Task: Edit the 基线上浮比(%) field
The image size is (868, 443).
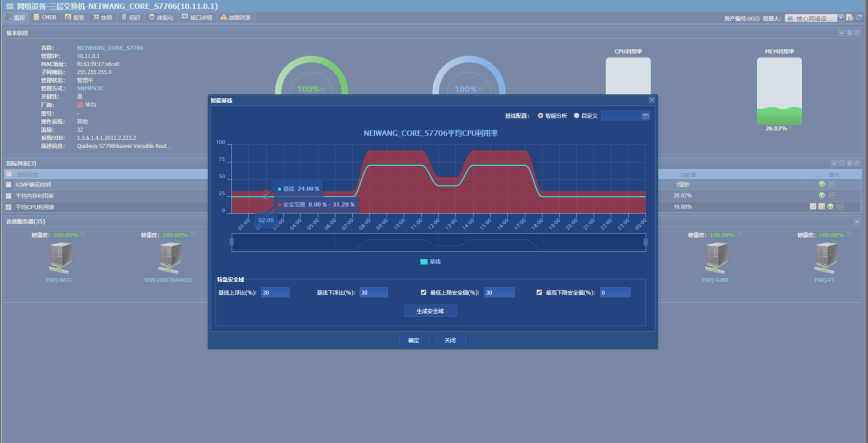Action: 275,292
